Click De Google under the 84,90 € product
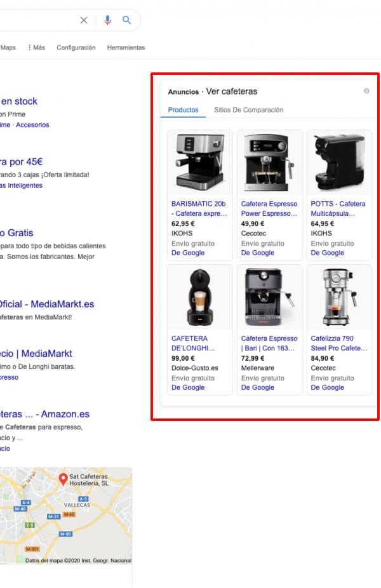 [328, 387]
